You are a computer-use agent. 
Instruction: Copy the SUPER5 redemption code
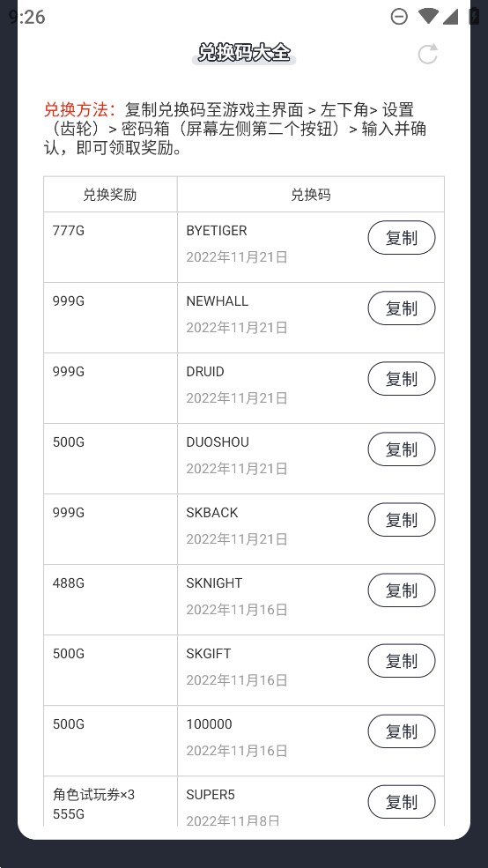pos(401,802)
